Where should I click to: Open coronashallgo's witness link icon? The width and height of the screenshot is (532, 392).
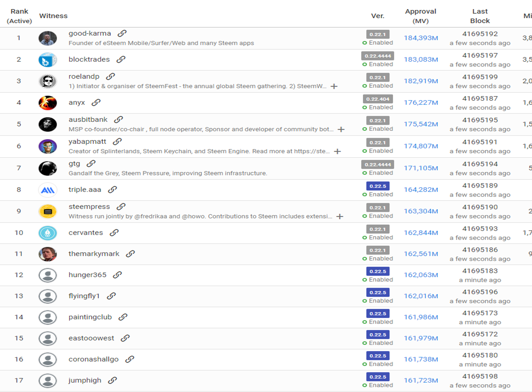pyautogui.click(x=130, y=359)
